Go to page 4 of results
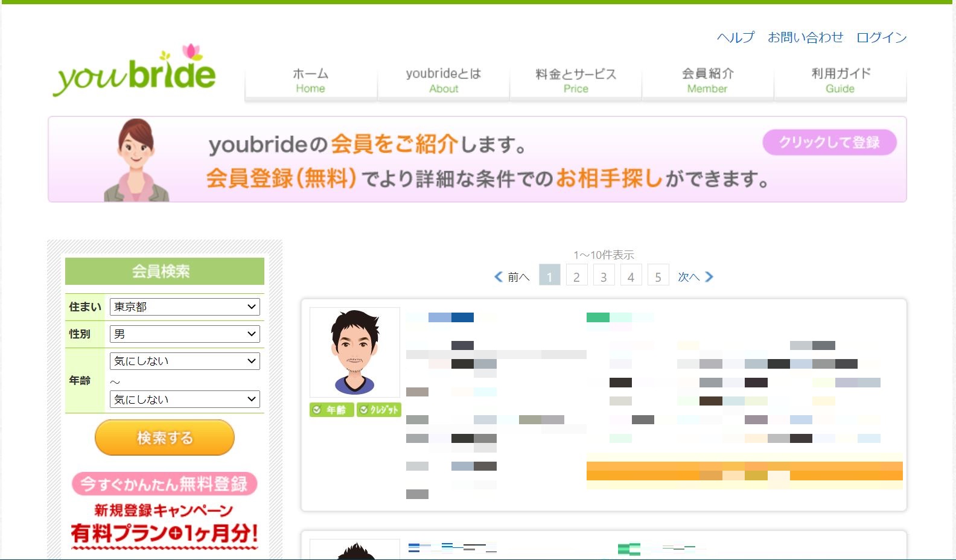This screenshot has width=956, height=560. pos(631,275)
